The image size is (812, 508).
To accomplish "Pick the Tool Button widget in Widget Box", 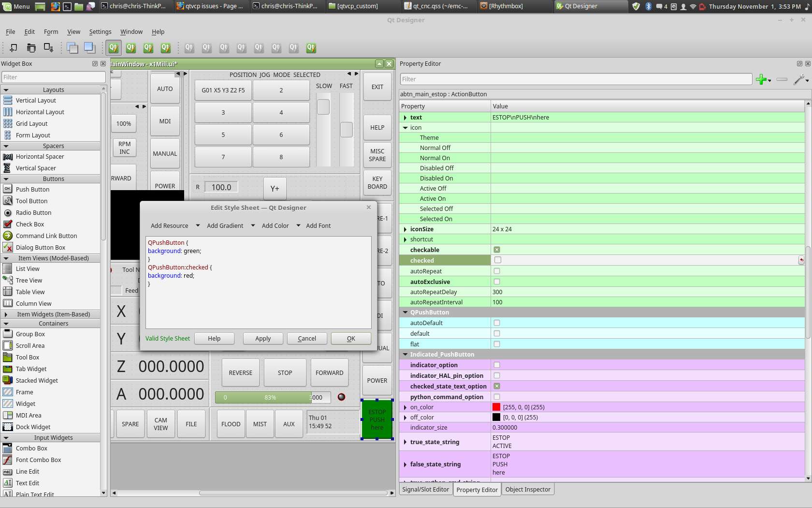I will coord(31,201).
